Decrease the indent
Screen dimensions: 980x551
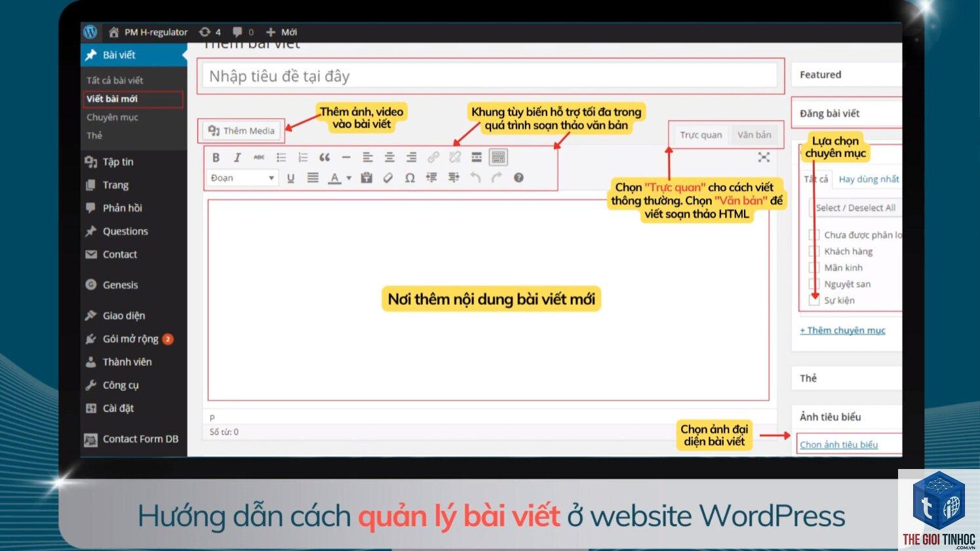pos(431,178)
